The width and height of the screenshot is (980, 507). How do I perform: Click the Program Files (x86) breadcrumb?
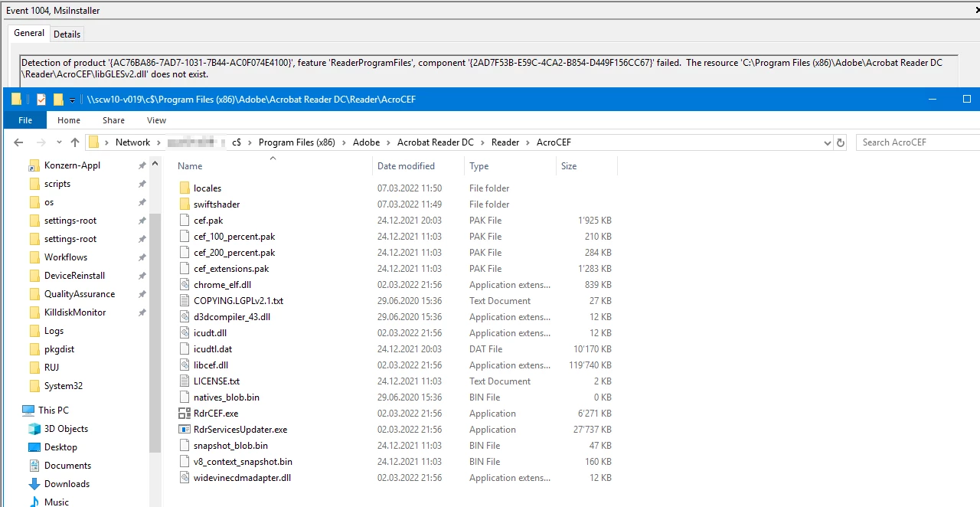(x=296, y=142)
